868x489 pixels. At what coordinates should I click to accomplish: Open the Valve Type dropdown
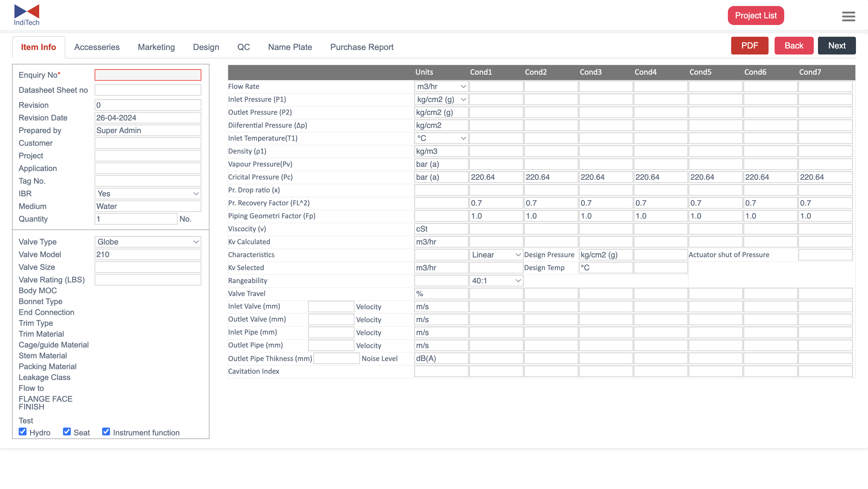click(148, 241)
